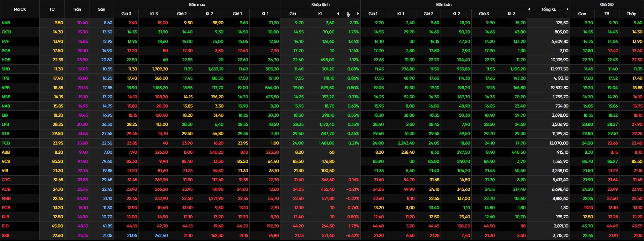Screen dimensions: 644x241
Task: Select the EVF stock symbol
Action: coord(5,41)
